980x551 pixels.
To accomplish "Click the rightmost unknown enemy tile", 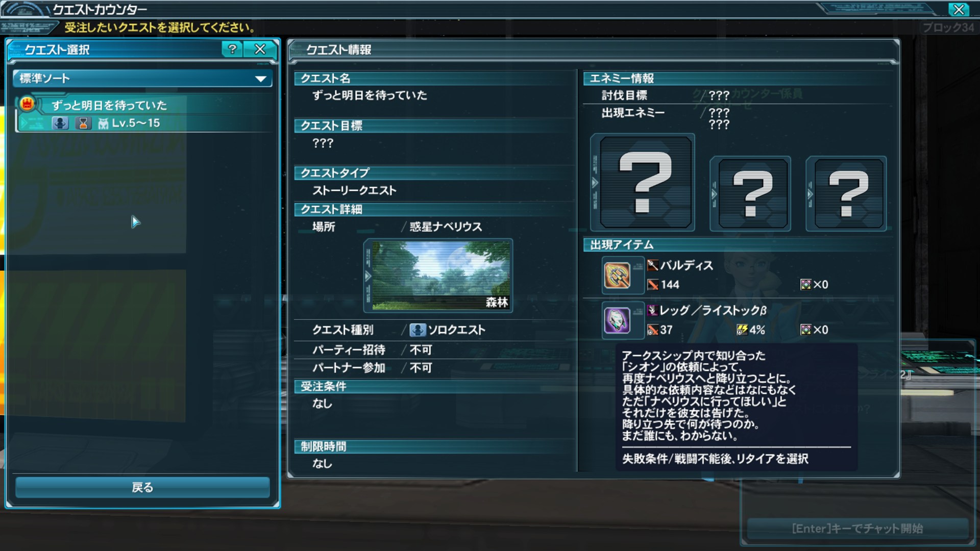I will coord(849,193).
